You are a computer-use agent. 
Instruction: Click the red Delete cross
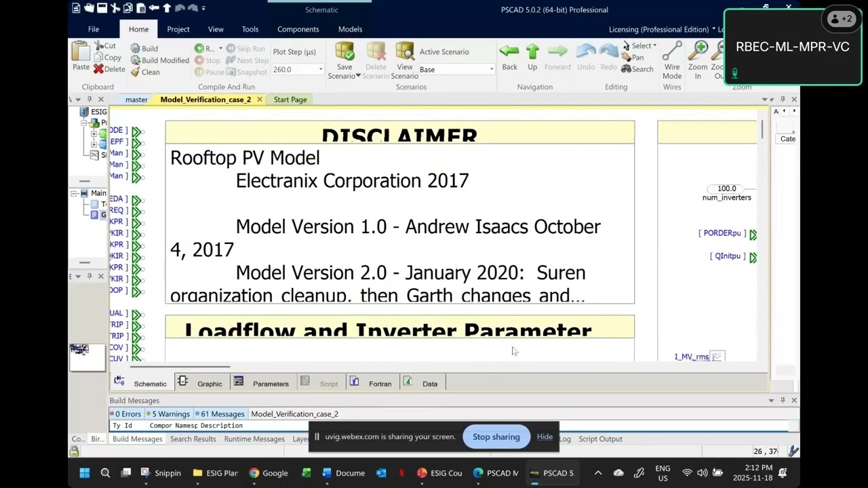98,69
